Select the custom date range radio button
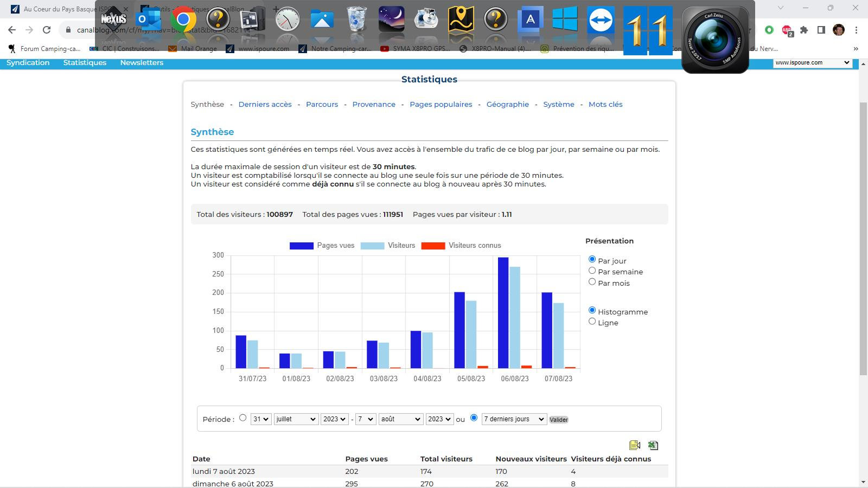The width and height of the screenshot is (868, 488). point(242,418)
